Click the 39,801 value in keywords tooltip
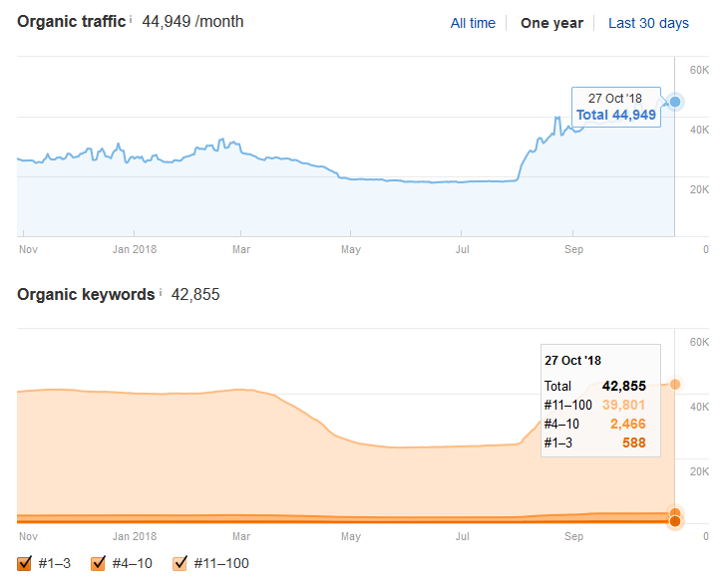The height and width of the screenshot is (588, 726). (623, 405)
